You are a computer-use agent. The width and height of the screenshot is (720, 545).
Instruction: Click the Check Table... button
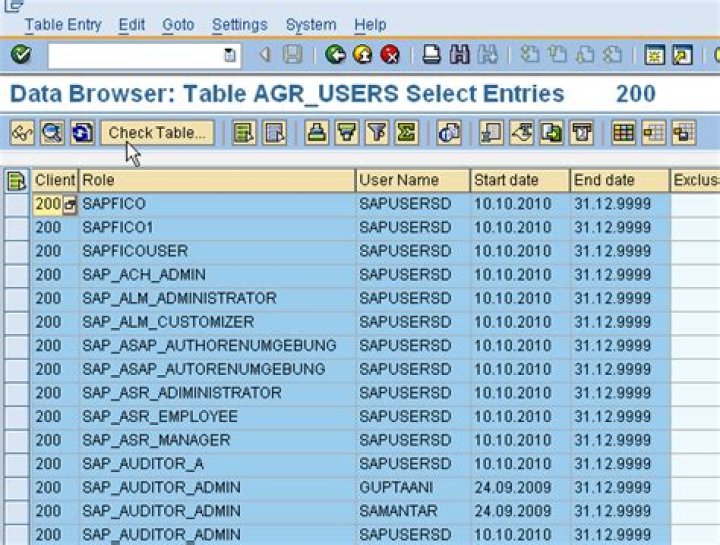pyautogui.click(x=158, y=133)
